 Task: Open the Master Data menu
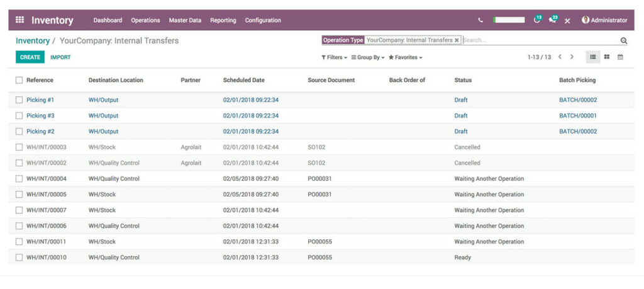point(186,20)
